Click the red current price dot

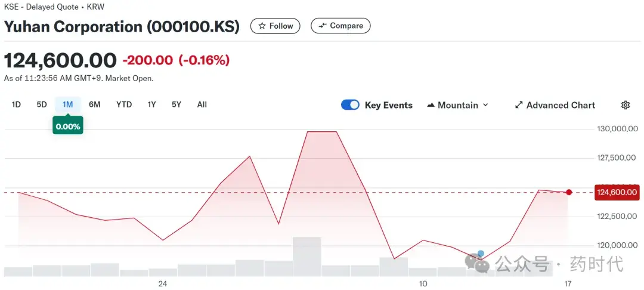pos(569,192)
